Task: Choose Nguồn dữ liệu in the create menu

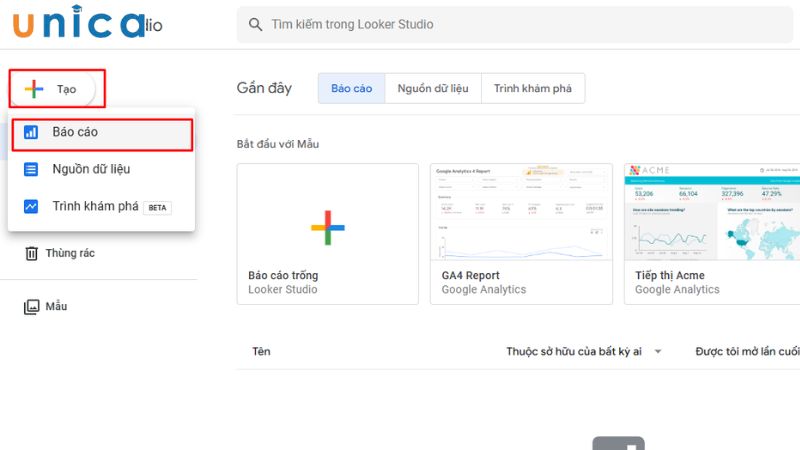Action: (x=101, y=169)
